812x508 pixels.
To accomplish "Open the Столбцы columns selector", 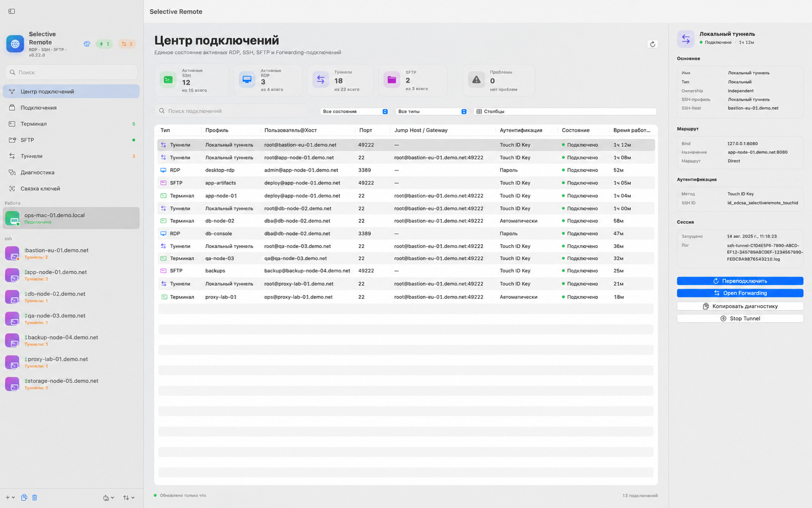I will pos(565,111).
